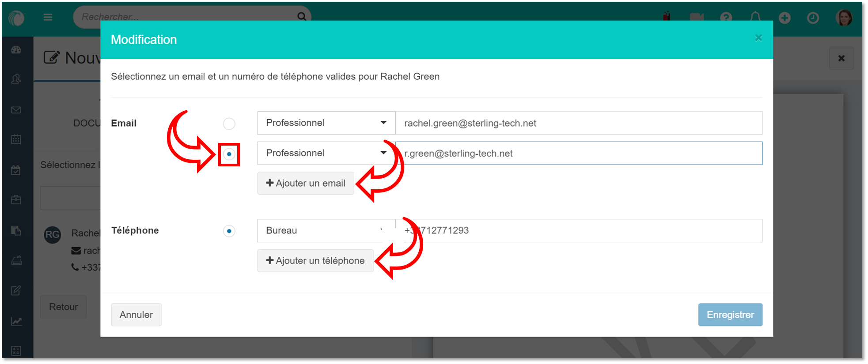Click the RG contact avatar in the background
Image resolution: width=868 pixels, height=364 pixels.
pos(53,234)
